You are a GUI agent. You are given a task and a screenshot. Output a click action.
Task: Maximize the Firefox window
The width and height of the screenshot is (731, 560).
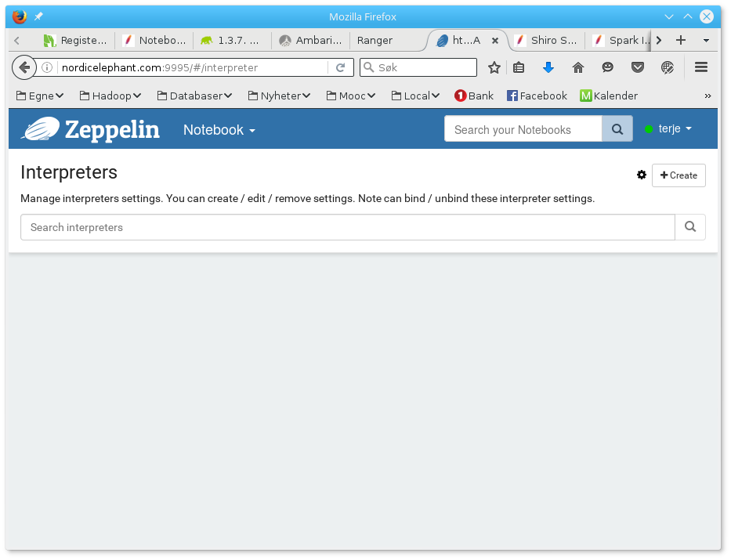coord(688,16)
